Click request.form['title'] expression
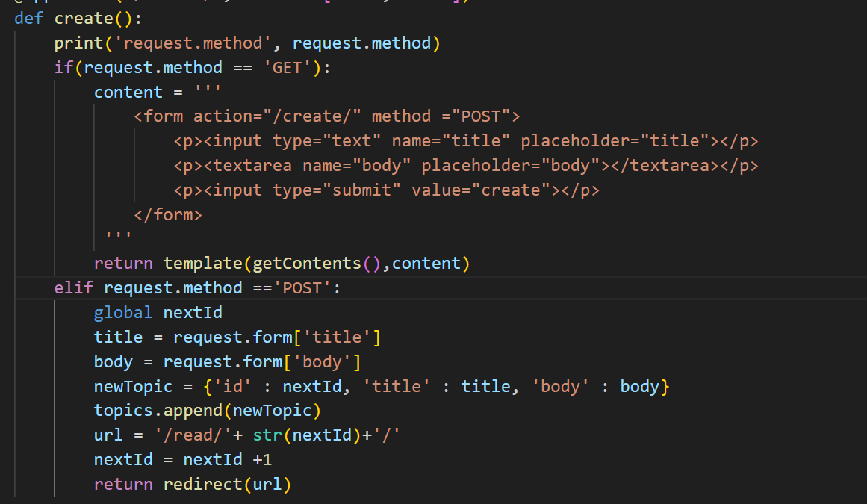Image resolution: width=867 pixels, height=504 pixels. 277,337
